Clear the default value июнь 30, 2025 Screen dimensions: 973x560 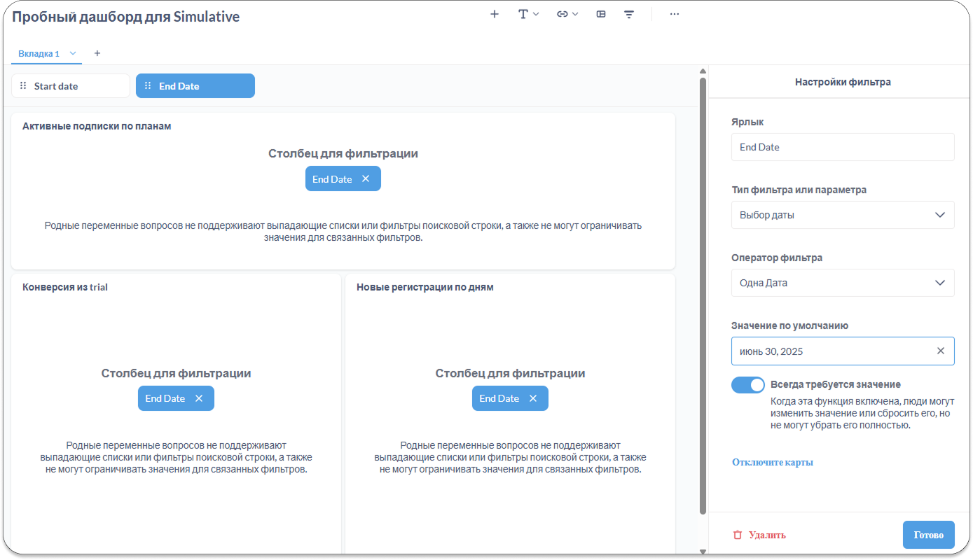point(940,351)
